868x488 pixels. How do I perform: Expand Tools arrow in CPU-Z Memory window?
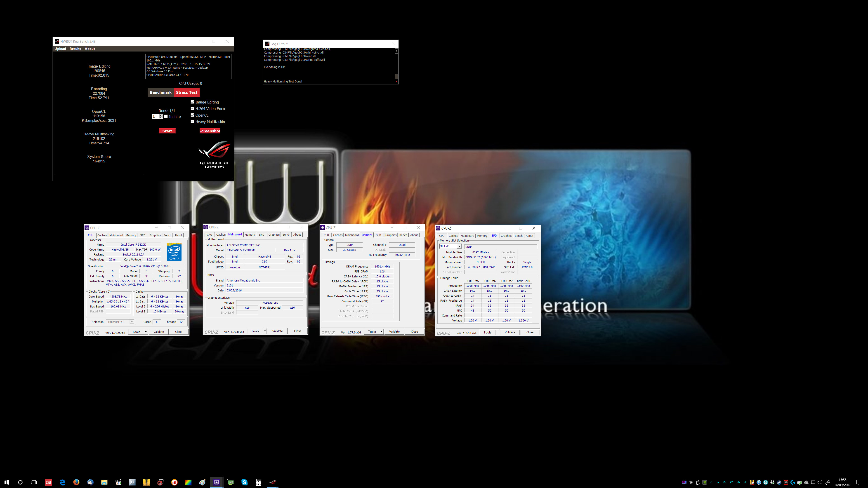(x=381, y=332)
